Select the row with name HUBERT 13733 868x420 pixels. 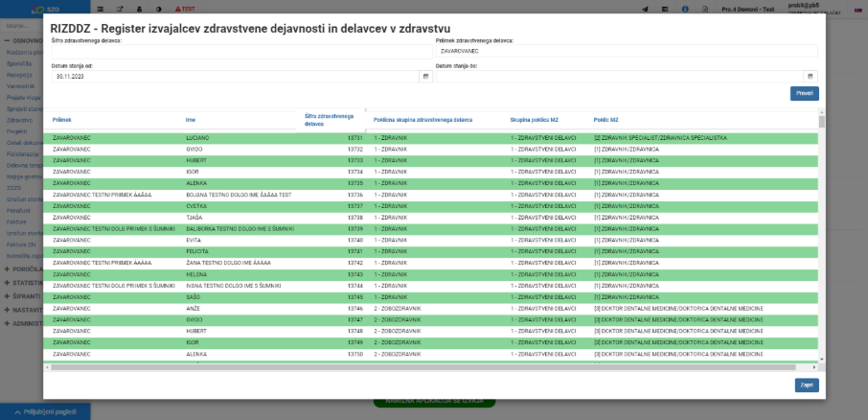tap(430, 161)
